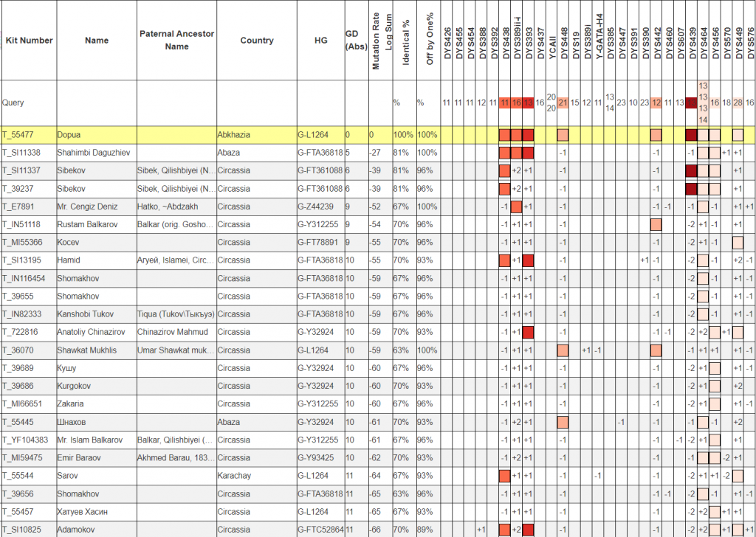The height and width of the screenshot is (537, 756).
Task: Select kit number T_39237
Action: (19, 189)
